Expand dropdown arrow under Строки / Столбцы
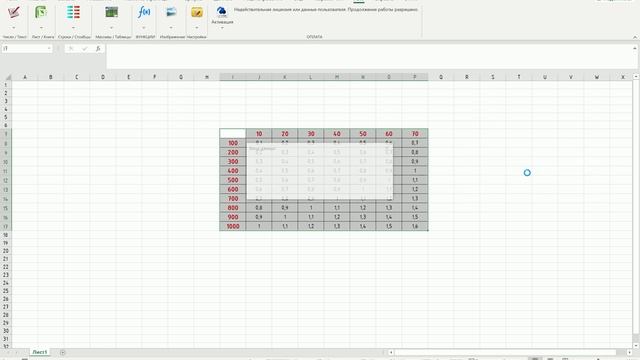Screen dimensions: 640x360 [73, 28]
